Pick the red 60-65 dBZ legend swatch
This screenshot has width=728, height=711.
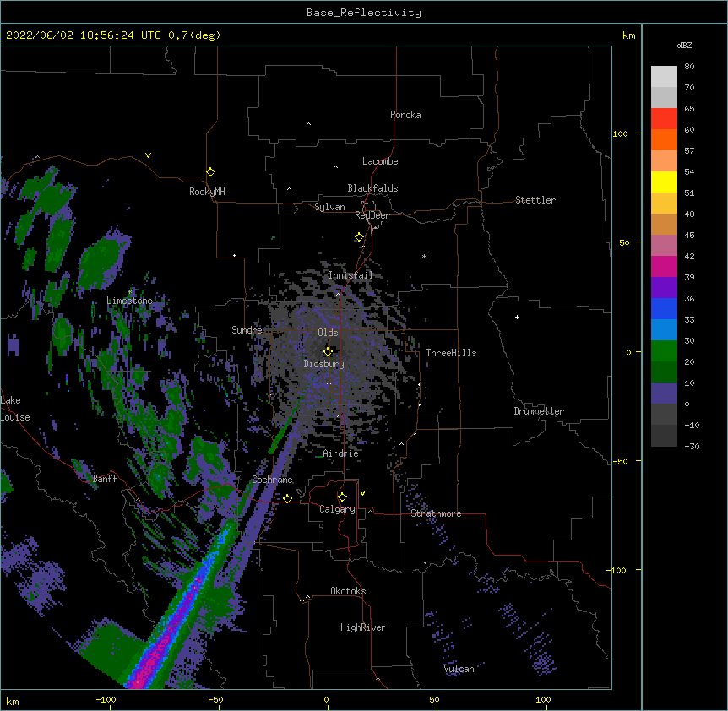pyautogui.click(x=664, y=119)
